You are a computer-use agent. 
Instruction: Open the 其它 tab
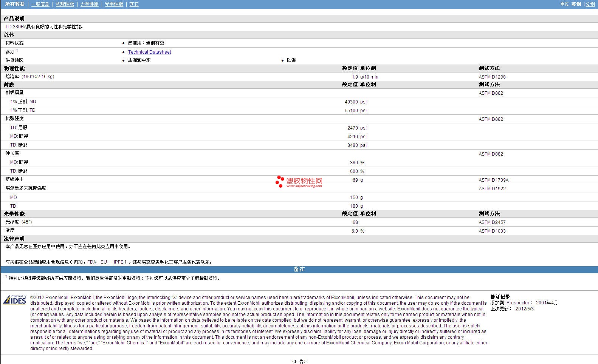pyautogui.click(x=134, y=4)
